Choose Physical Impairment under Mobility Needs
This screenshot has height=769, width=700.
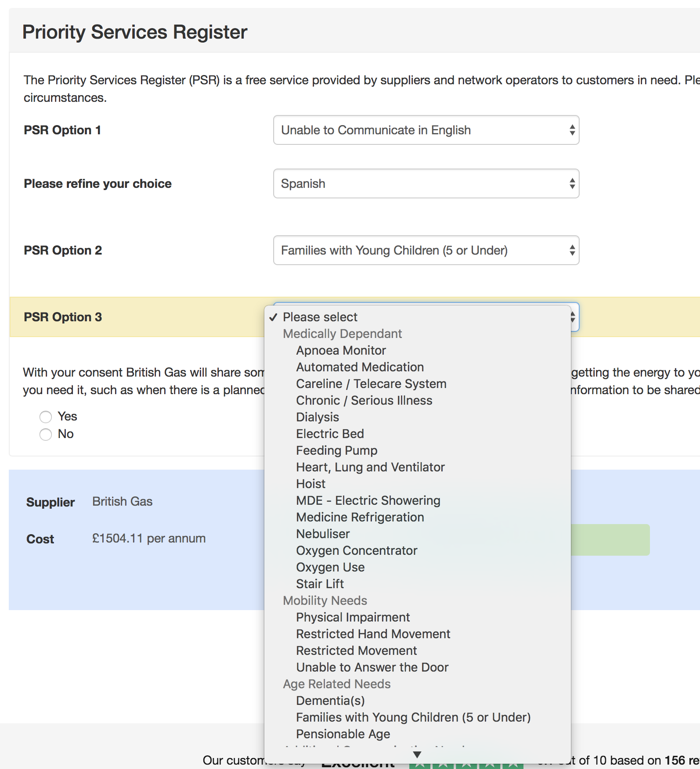click(418, 617)
